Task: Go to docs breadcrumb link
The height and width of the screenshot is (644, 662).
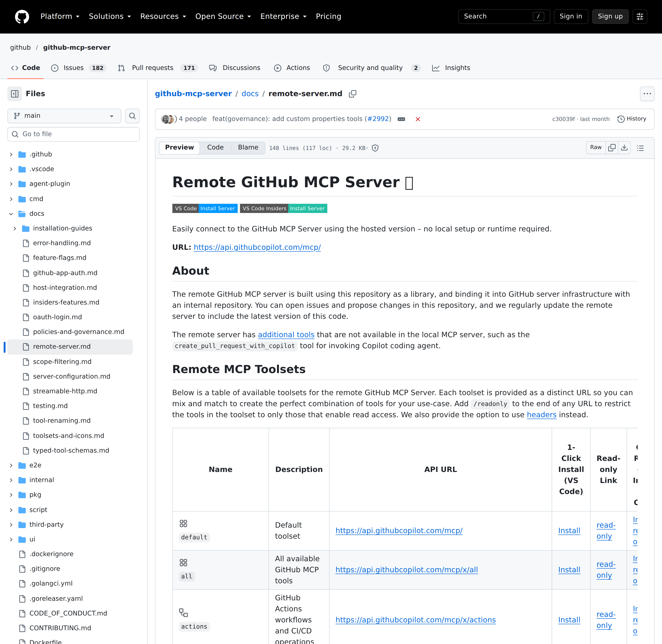Action: [250, 94]
